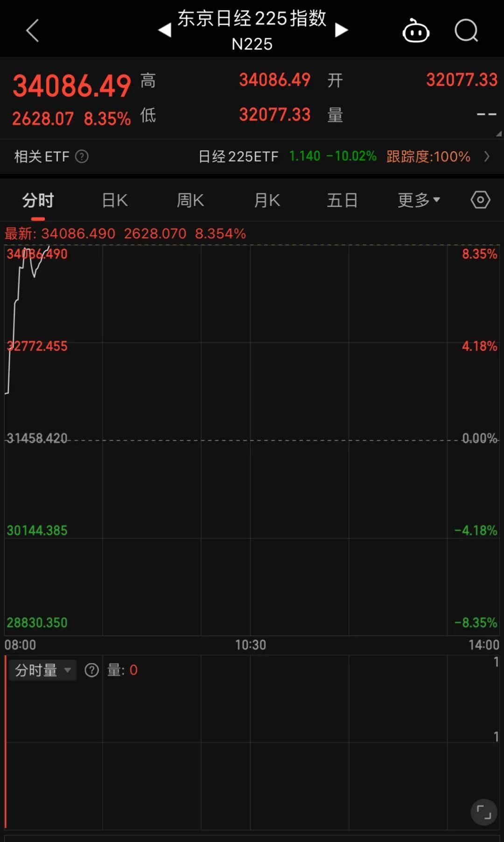
Task: Switch to the 周K tab
Action: 190,200
